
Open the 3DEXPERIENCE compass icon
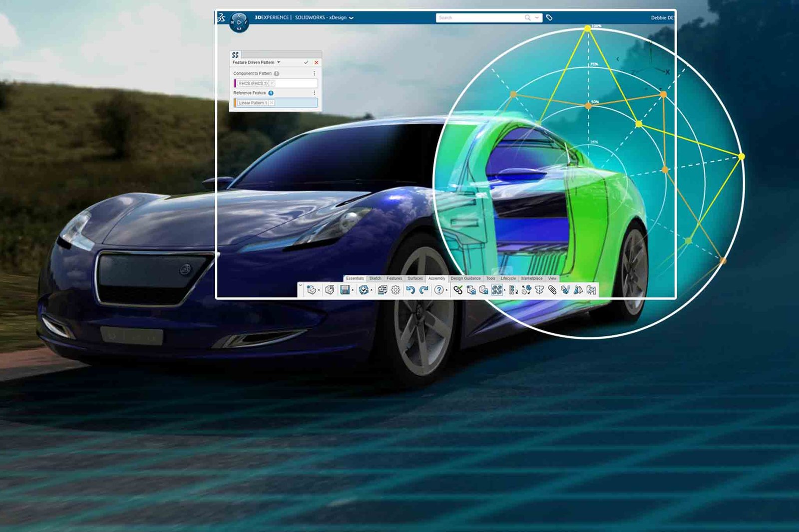pyautogui.click(x=239, y=22)
